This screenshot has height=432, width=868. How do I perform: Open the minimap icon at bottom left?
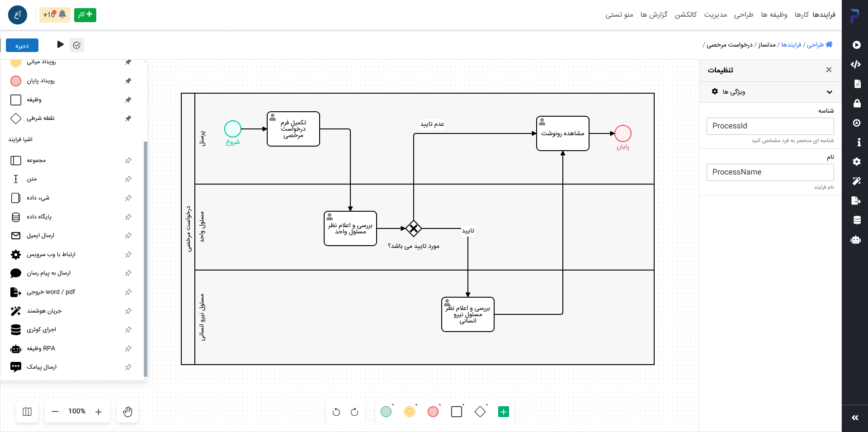pos(27,412)
